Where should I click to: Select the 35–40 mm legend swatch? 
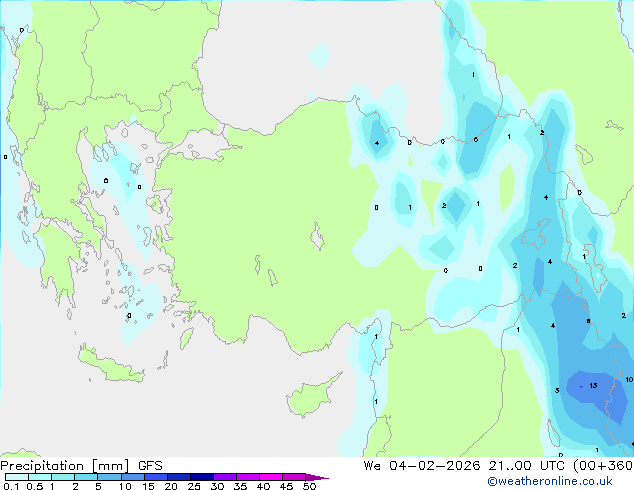247,477
